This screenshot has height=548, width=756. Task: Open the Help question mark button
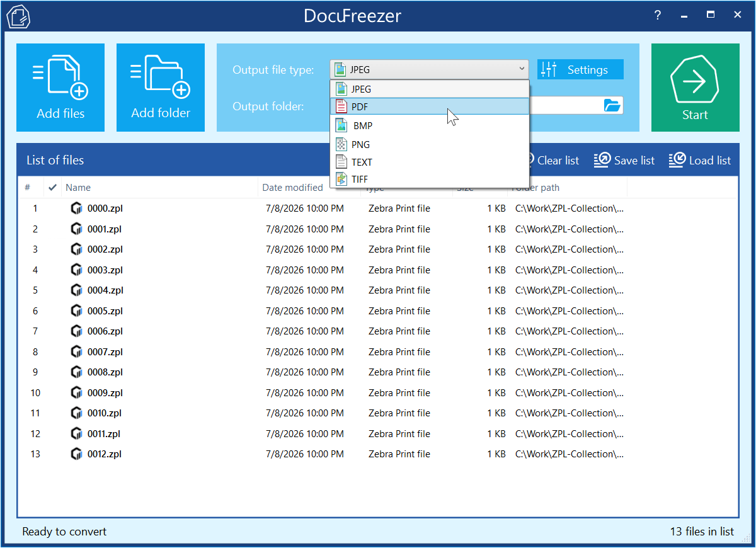point(658,15)
